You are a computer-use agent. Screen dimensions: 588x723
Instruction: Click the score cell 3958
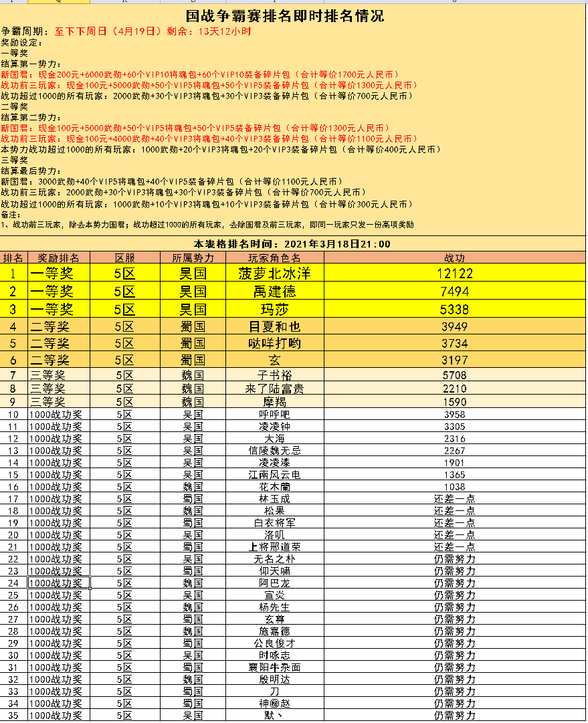[455, 415]
